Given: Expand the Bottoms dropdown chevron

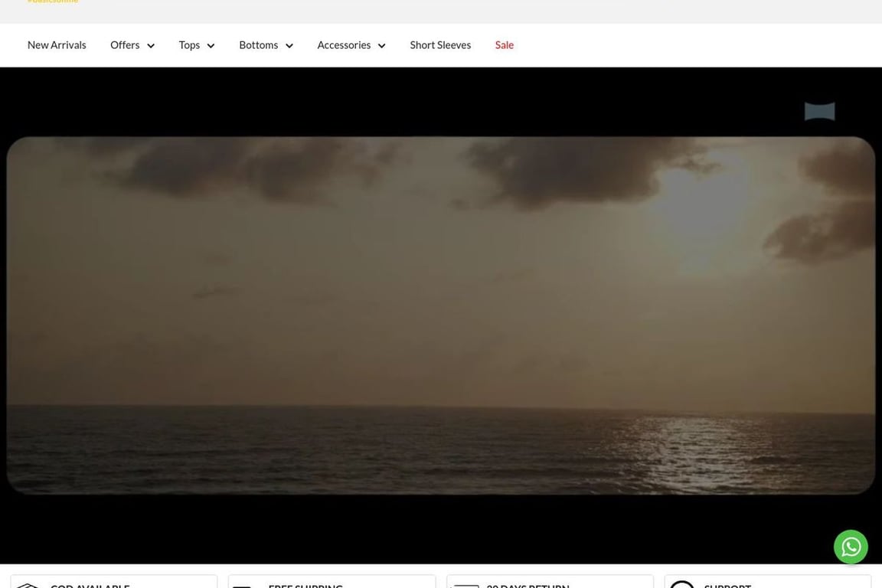Looking at the screenshot, I should 289,46.
